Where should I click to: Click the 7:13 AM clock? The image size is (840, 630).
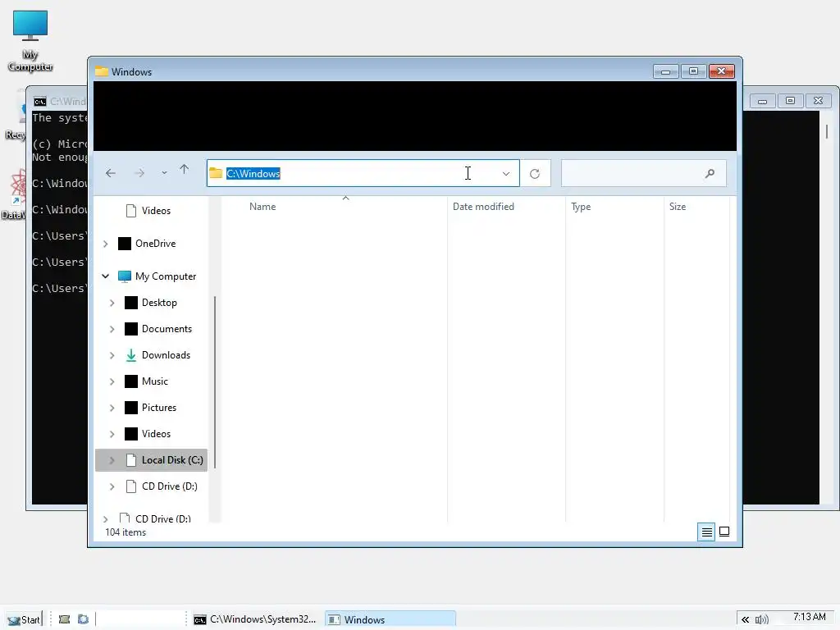[810, 617]
